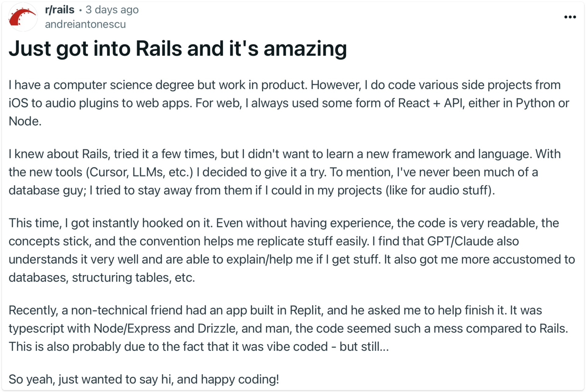
Task: Click the word "typescript" in the post
Action: point(36,328)
